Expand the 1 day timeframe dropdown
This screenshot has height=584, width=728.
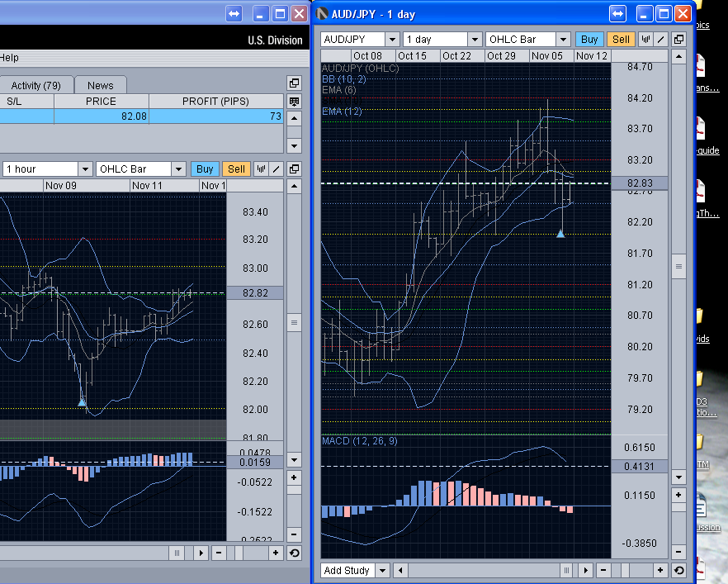click(x=474, y=39)
